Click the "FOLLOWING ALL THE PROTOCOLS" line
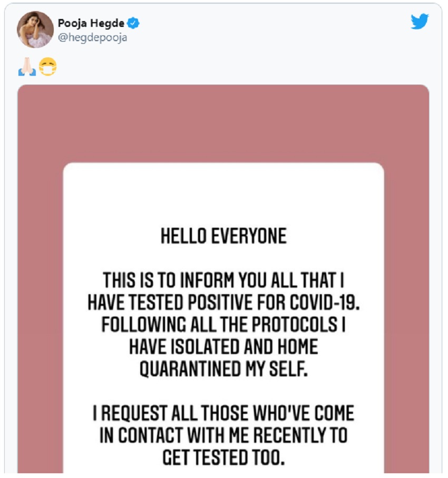The width and height of the screenshot is (448, 478). 223,325
